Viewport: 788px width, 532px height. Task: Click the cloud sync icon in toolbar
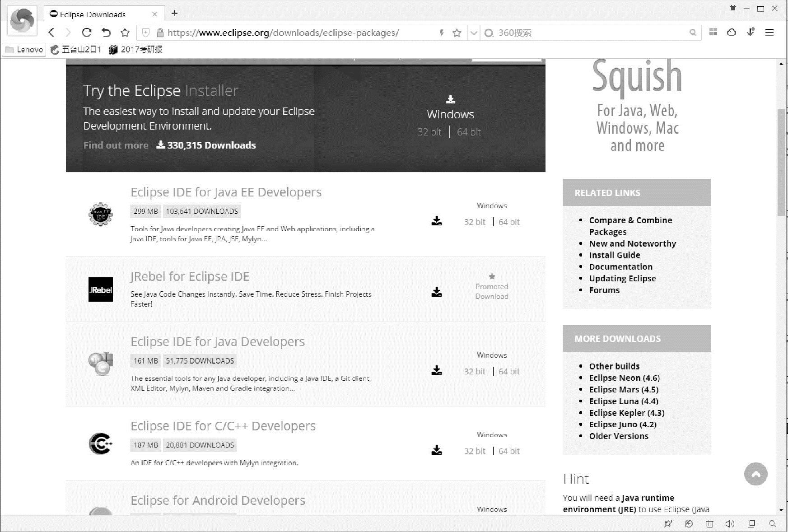pos(732,32)
